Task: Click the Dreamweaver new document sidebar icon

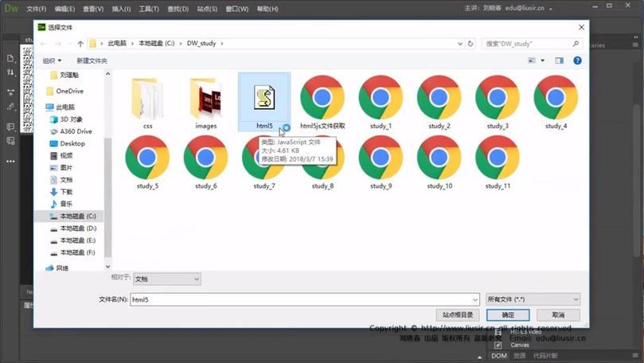Action: (x=10, y=58)
